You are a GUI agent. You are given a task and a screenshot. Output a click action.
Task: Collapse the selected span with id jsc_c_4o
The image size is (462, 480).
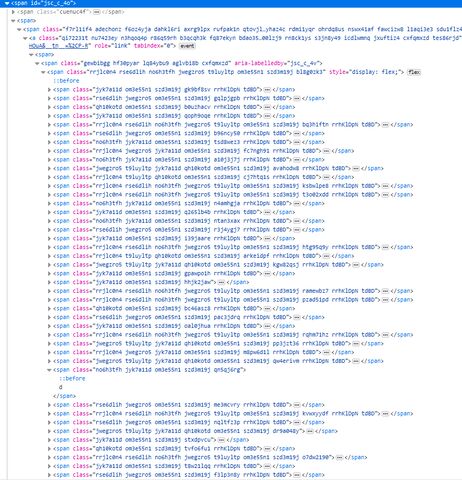point(7,3)
